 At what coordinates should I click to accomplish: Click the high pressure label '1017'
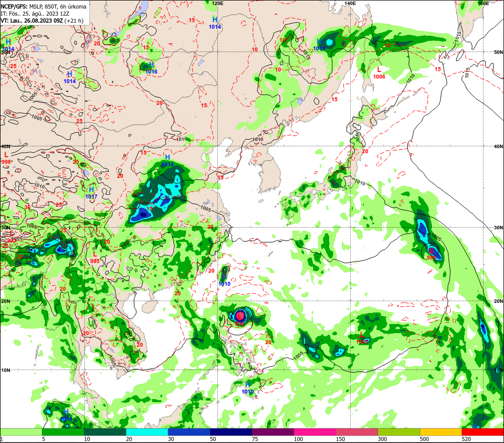click(91, 197)
